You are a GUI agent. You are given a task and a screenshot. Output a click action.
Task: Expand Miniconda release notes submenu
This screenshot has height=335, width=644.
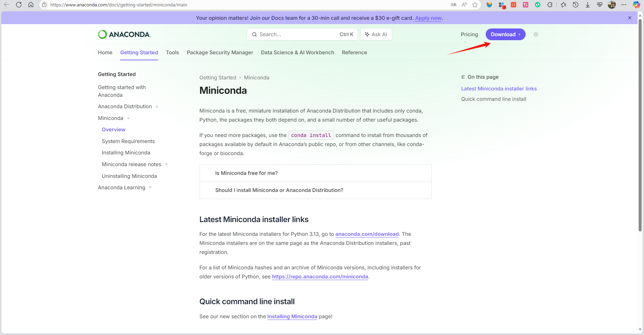166,164
